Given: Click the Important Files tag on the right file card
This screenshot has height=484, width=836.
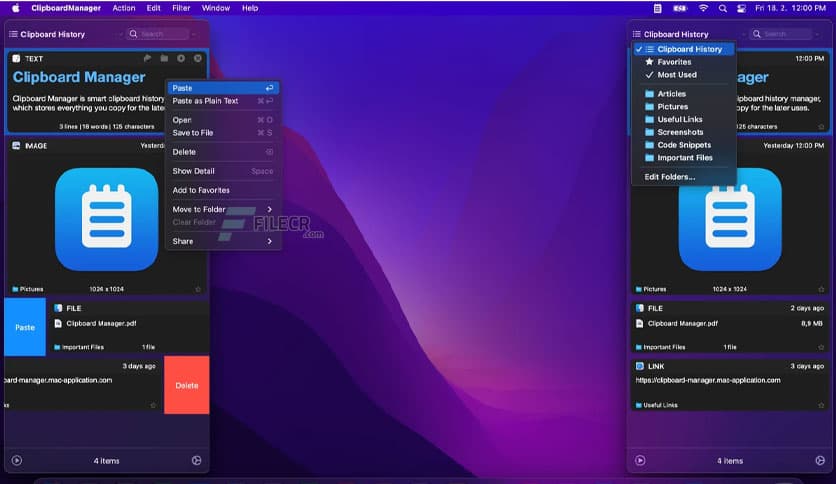Looking at the screenshot, I should pyautogui.click(x=661, y=347).
